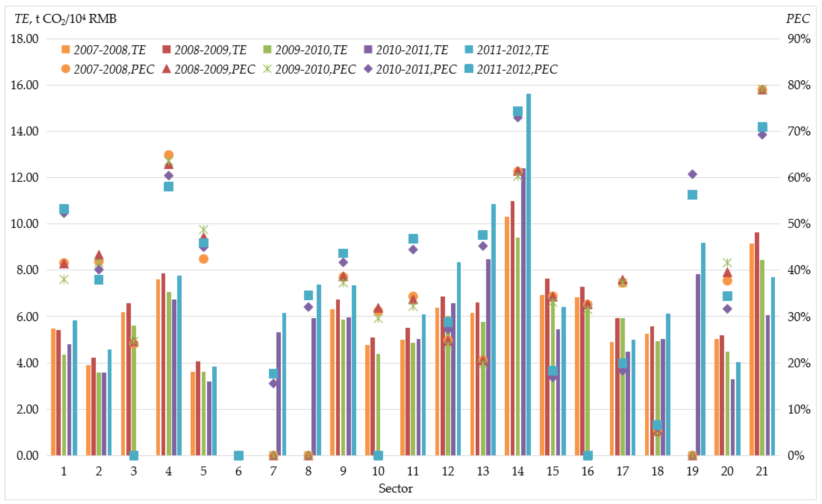Viewport: 822px width, 504px height.
Task: Click the purple diamond 2010-2011,PEC legend marker
Action: pos(368,69)
